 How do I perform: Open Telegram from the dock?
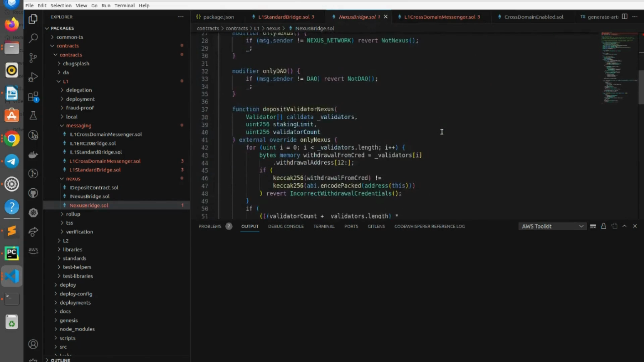[x=12, y=161]
